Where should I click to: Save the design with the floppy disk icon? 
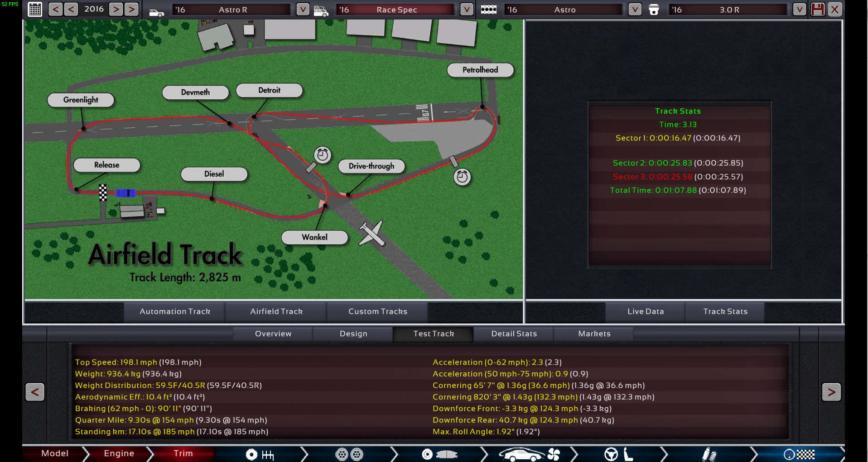click(x=818, y=10)
